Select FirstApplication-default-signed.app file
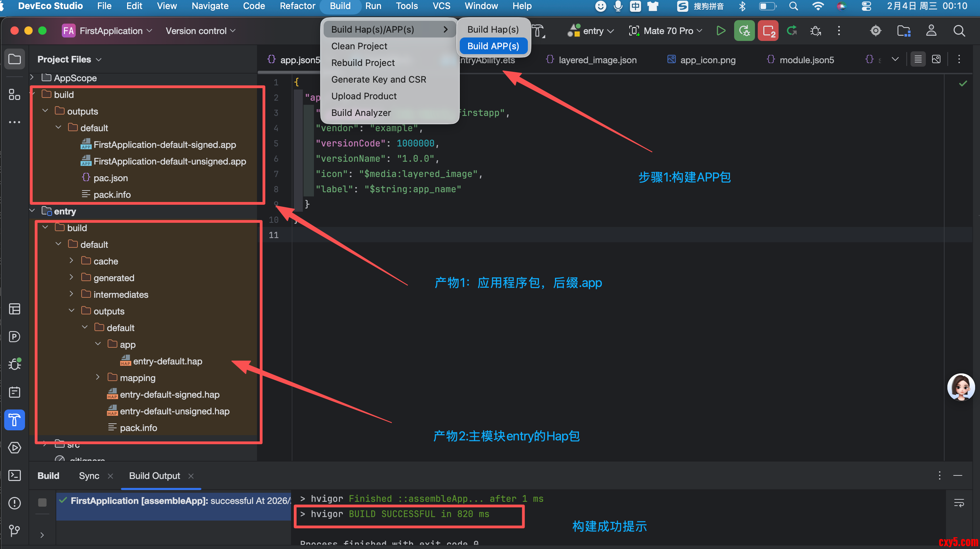The image size is (980, 549). (164, 144)
